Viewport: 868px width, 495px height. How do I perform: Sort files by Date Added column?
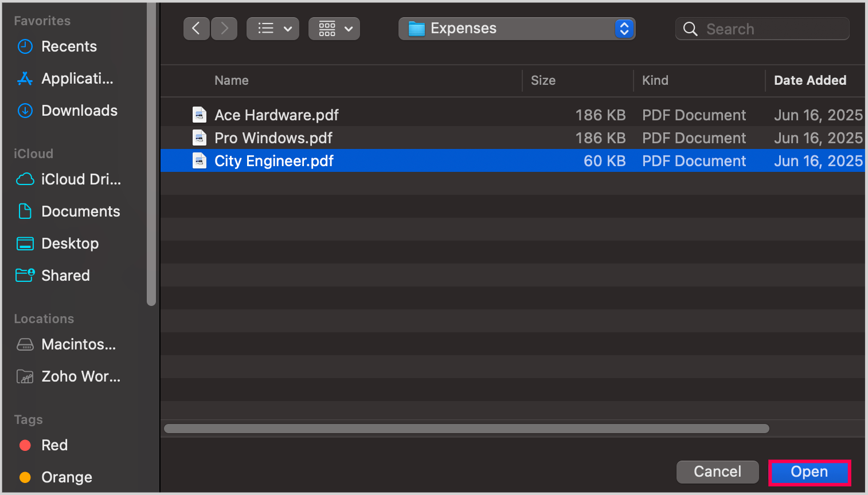(x=810, y=80)
